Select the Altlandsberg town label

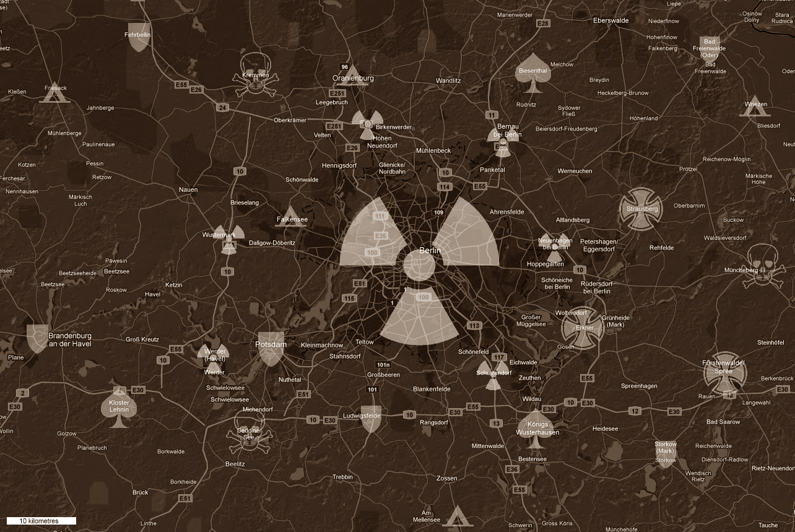tap(573, 220)
